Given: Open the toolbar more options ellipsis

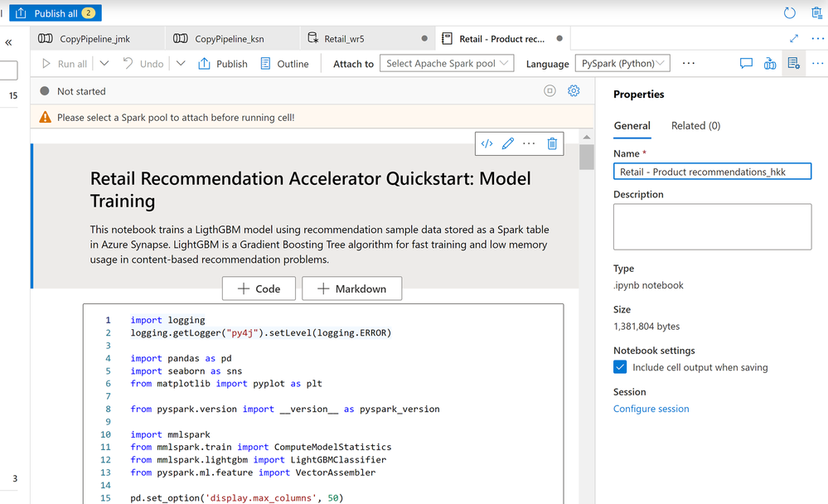Looking at the screenshot, I should click(x=689, y=63).
